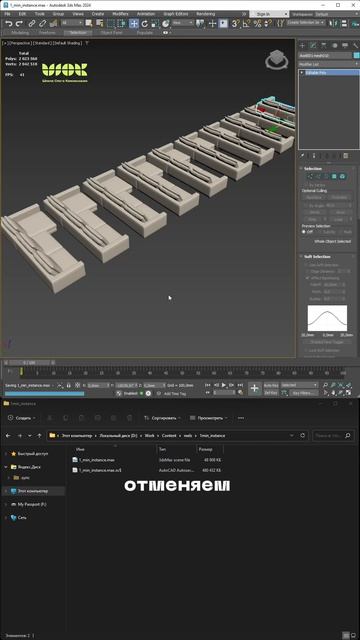The width and height of the screenshot is (360, 640).
Task: Open the Modifiers menu
Action: (120, 13)
